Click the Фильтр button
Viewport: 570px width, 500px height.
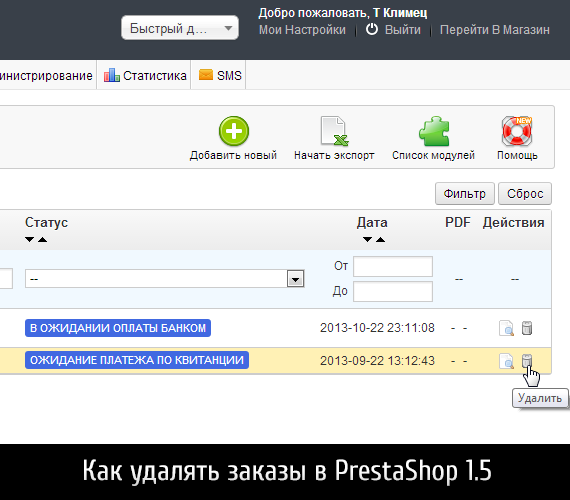click(465, 193)
